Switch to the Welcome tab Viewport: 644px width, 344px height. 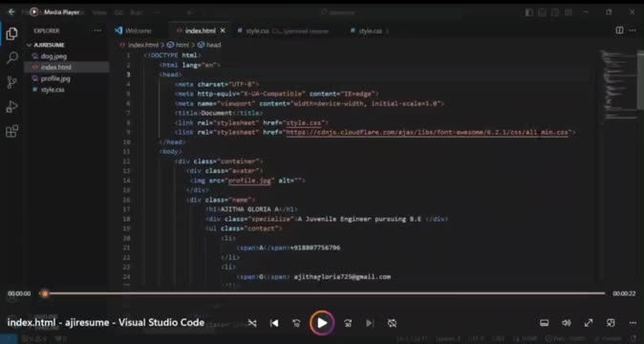tap(135, 31)
